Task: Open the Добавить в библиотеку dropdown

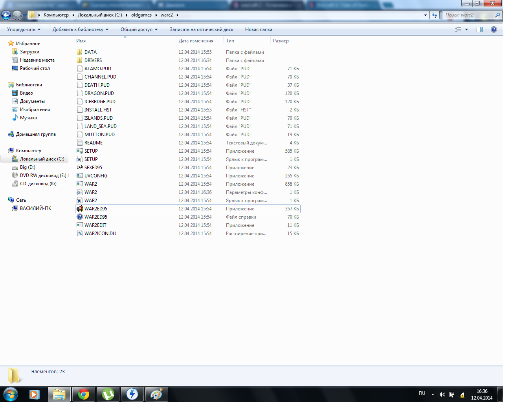Action: coord(81,29)
